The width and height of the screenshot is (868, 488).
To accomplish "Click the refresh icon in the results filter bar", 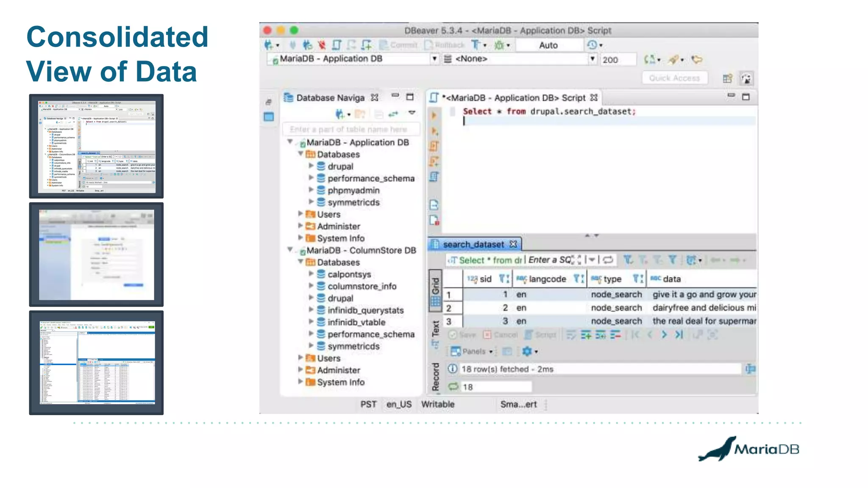I will pos(608,260).
